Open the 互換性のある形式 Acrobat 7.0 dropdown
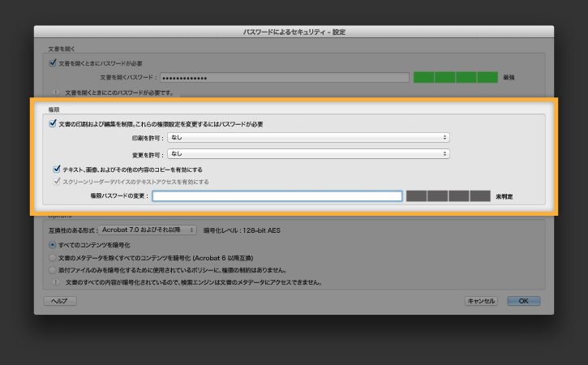This screenshot has width=588, height=365. tap(148, 230)
